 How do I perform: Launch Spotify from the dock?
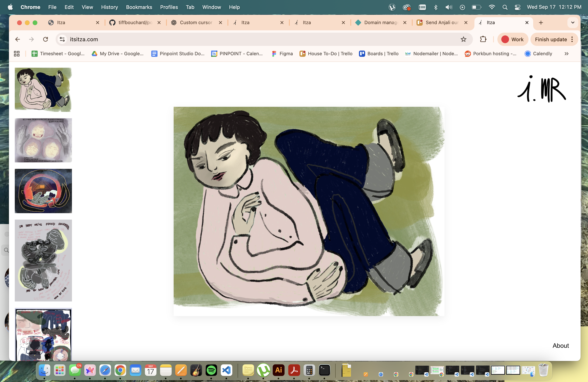click(x=211, y=370)
